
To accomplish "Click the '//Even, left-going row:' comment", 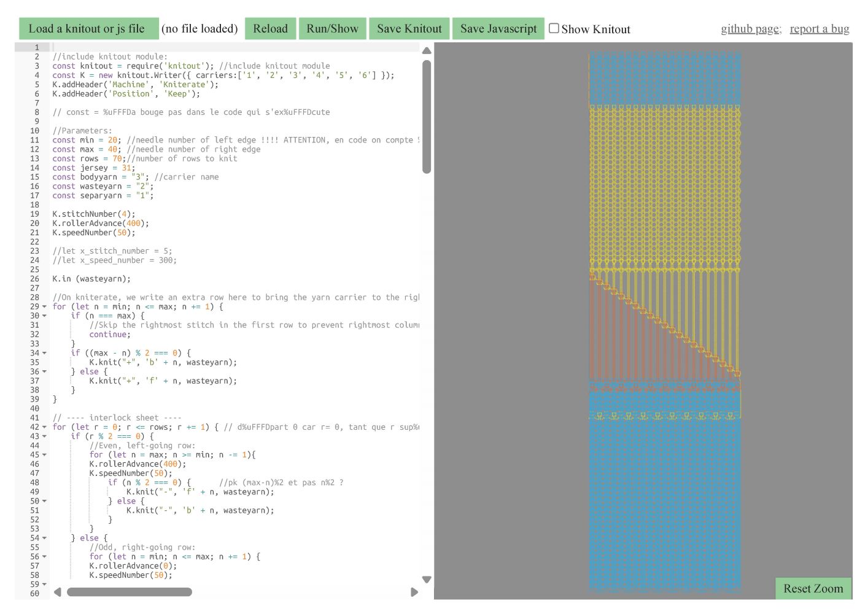I will click(x=142, y=446).
